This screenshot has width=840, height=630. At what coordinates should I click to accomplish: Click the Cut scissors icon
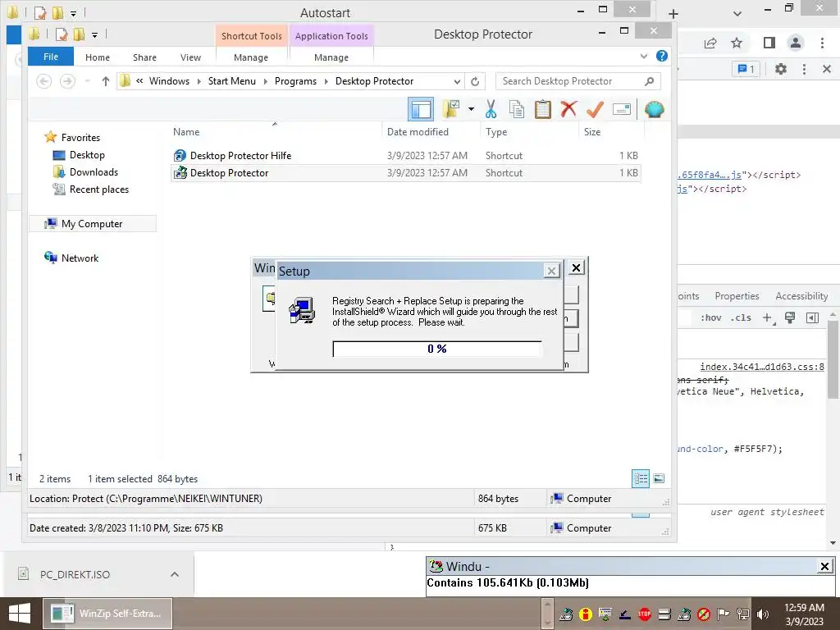491,109
